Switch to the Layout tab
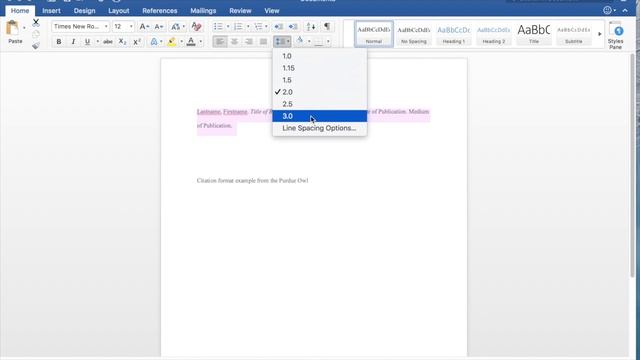This screenshot has width=640, height=360. pos(119,11)
